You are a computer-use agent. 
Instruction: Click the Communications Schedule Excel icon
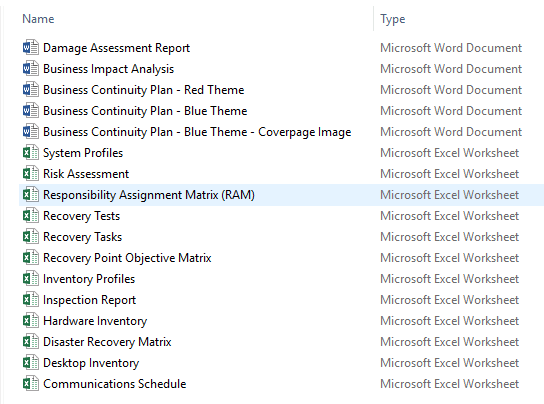point(31,384)
